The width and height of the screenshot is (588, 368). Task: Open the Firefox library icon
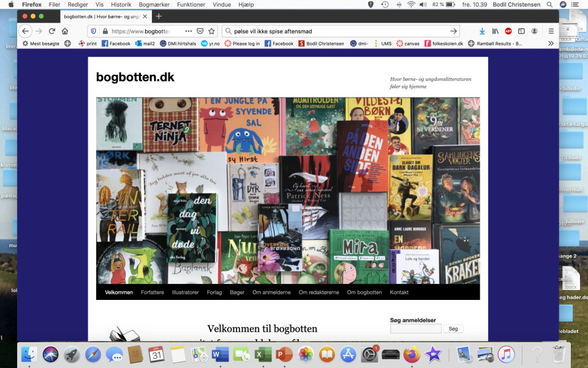click(496, 31)
